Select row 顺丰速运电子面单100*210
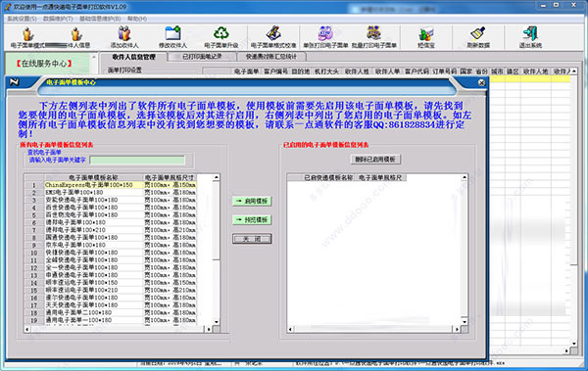 click(110, 290)
